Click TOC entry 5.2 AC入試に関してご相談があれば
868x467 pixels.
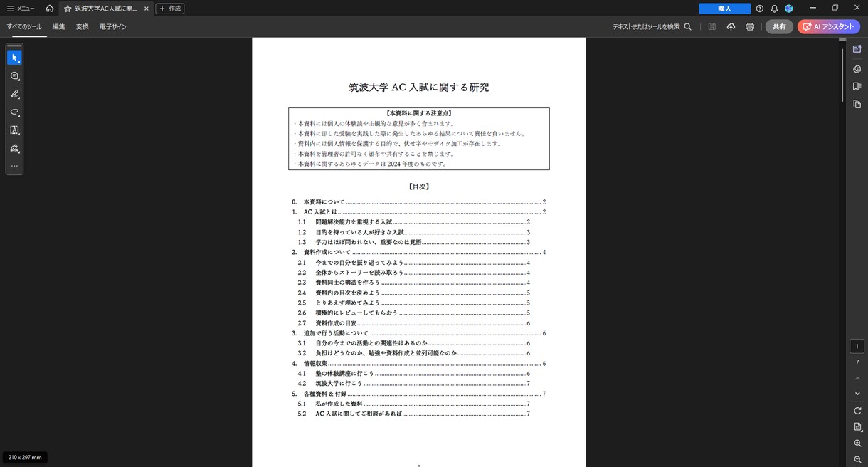[414, 414]
